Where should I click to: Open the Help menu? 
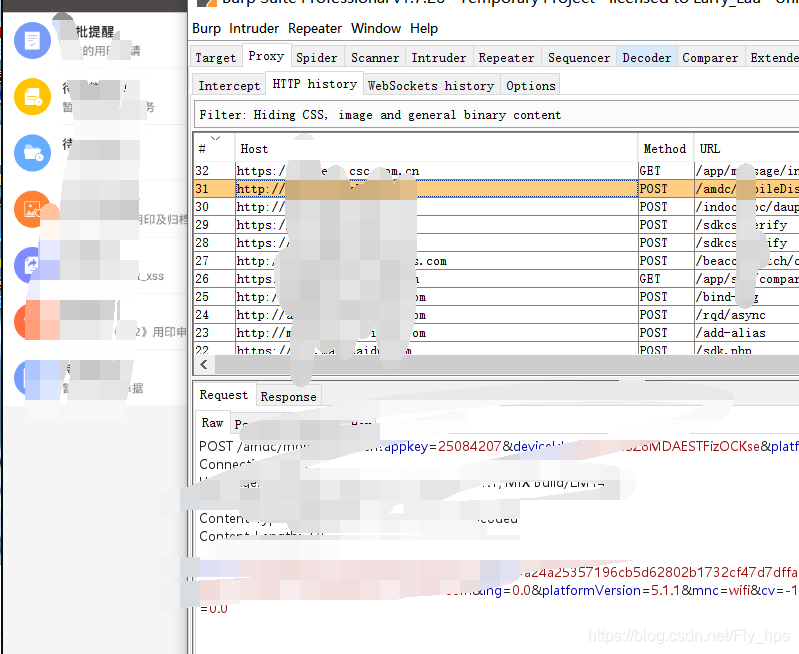click(424, 29)
